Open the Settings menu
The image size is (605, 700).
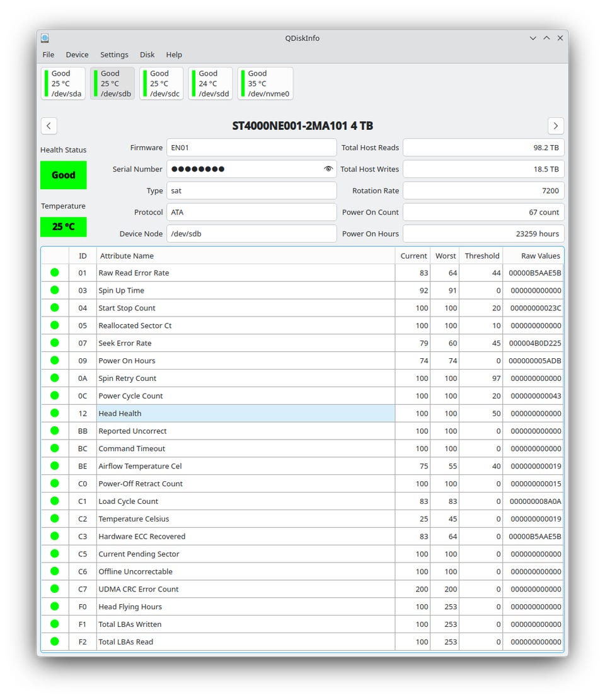tap(114, 54)
